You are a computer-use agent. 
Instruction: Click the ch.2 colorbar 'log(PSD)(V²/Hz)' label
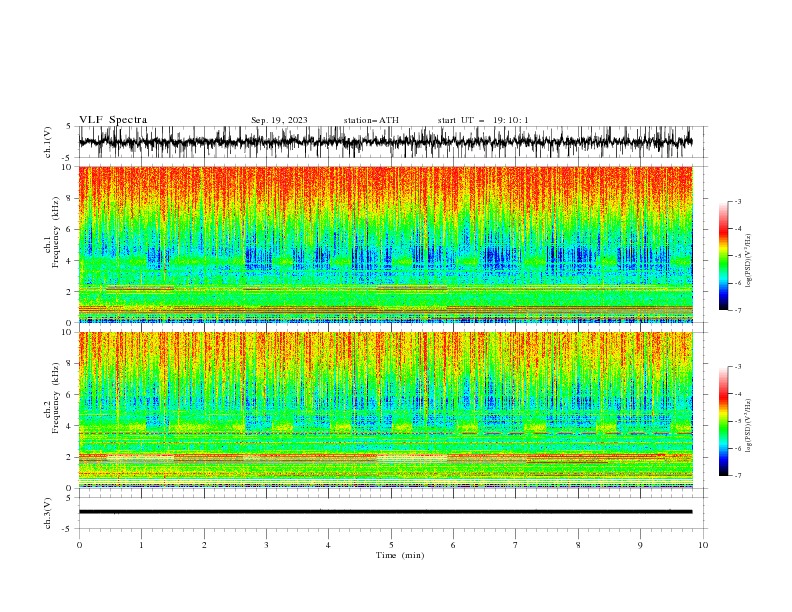click(x=748, y=426)
